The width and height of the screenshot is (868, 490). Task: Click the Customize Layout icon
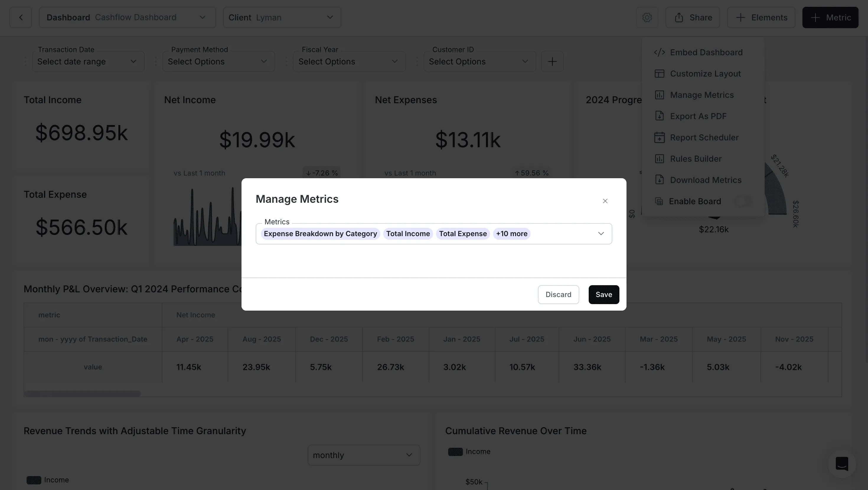660,74
